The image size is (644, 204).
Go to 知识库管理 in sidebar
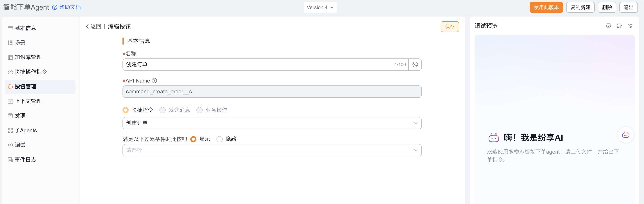tap(28, 57)
